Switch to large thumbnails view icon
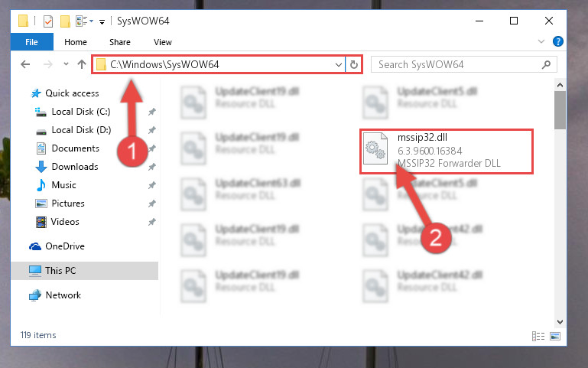The width and height of the screenshot is (588, 368). pyautogui.click(x=555, y=336)
